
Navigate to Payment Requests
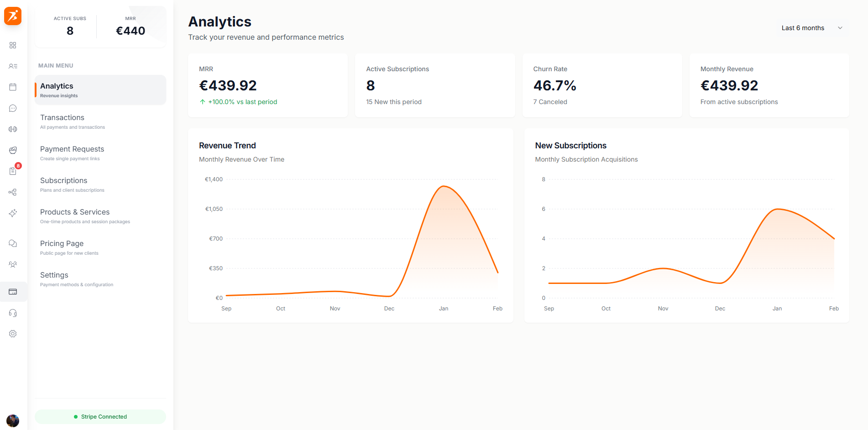click(x=72, y=149)
